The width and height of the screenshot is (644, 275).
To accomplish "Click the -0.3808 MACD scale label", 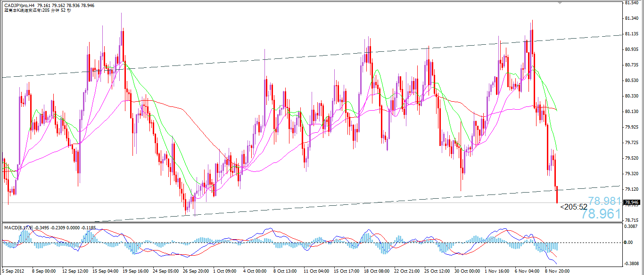I will pos(631,264).
